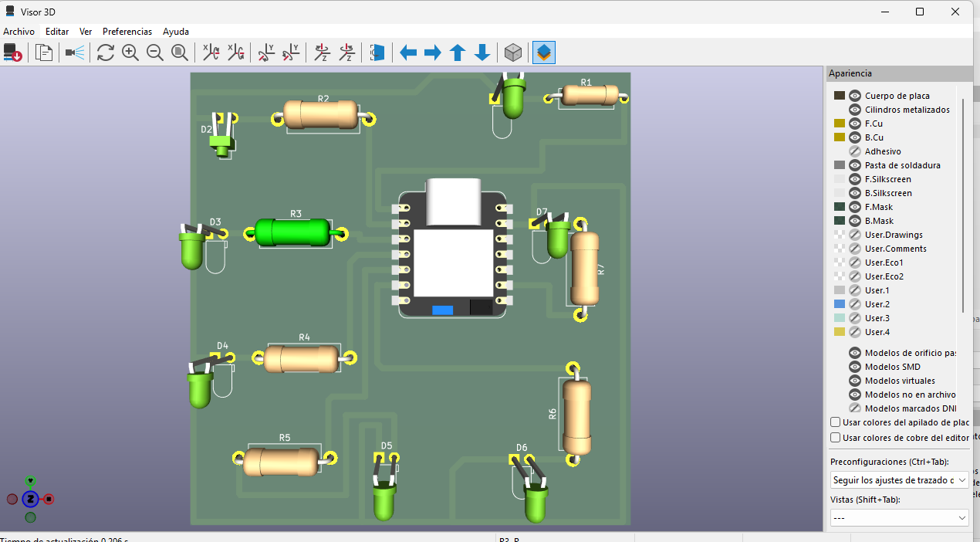Open the Ayuda menu
The height and width of the screenshot is (542, 980).
[176, 32]
